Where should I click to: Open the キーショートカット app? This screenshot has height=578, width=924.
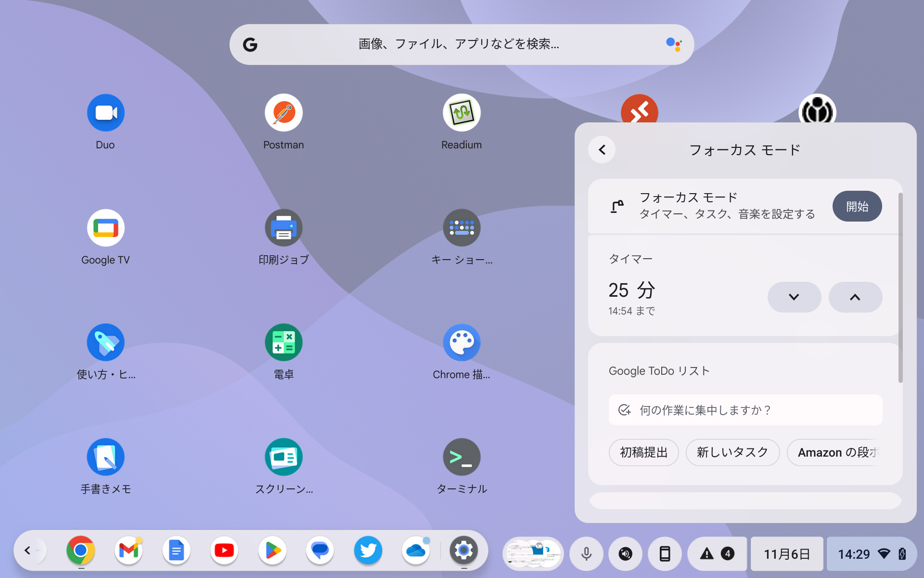click(x=462, y=227)
